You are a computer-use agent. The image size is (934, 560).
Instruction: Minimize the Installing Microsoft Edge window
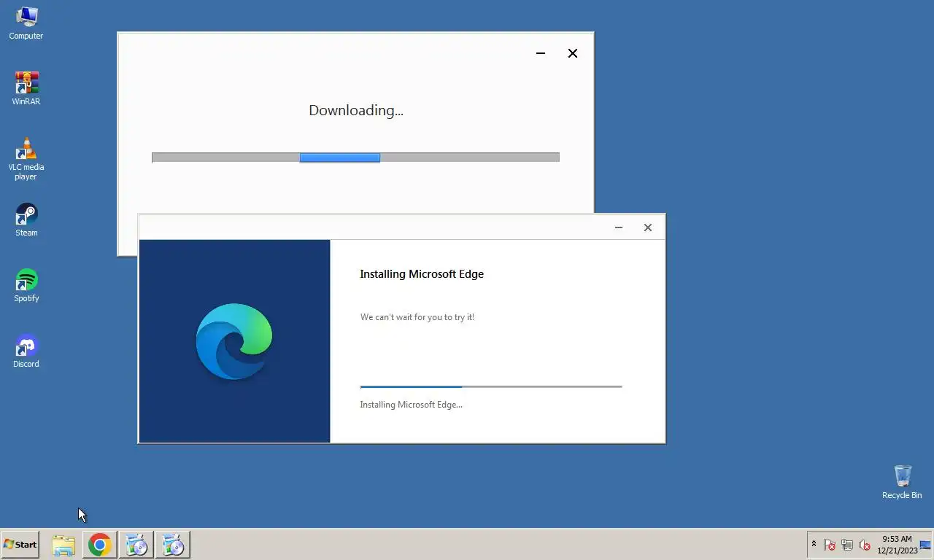(x=619, y=227)
